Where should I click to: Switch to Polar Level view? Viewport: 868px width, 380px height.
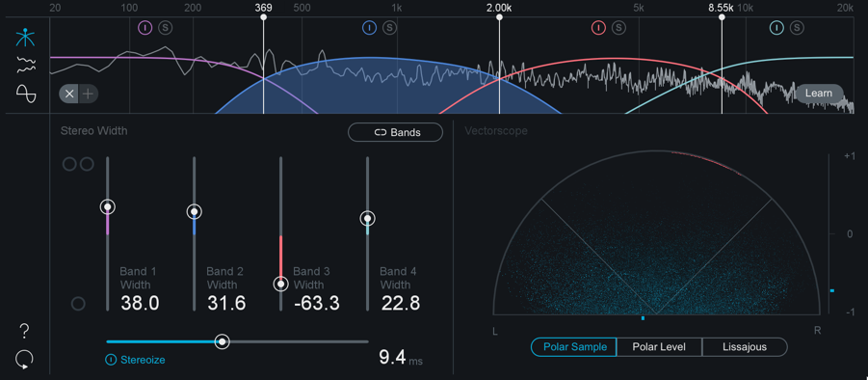pos(659,347)
